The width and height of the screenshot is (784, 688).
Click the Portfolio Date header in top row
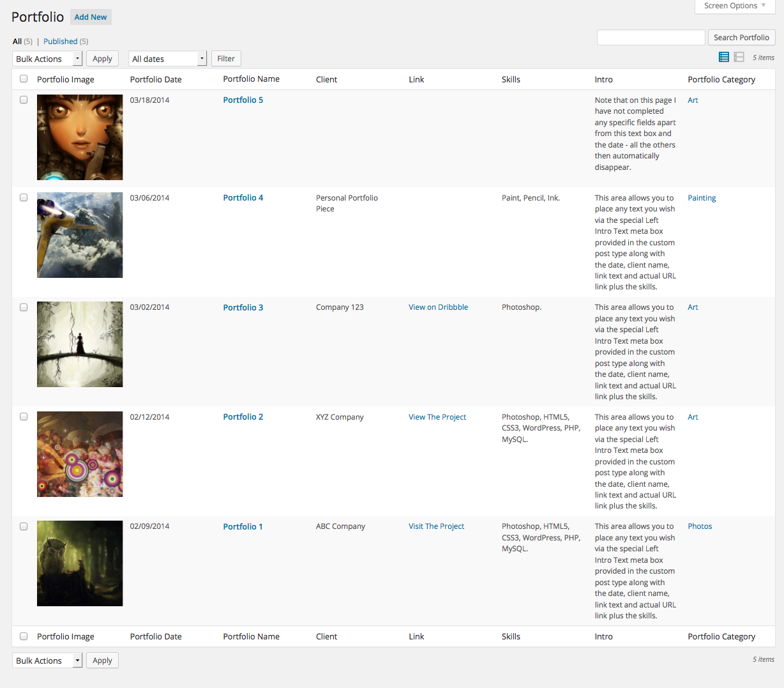[x=156, y=80]
